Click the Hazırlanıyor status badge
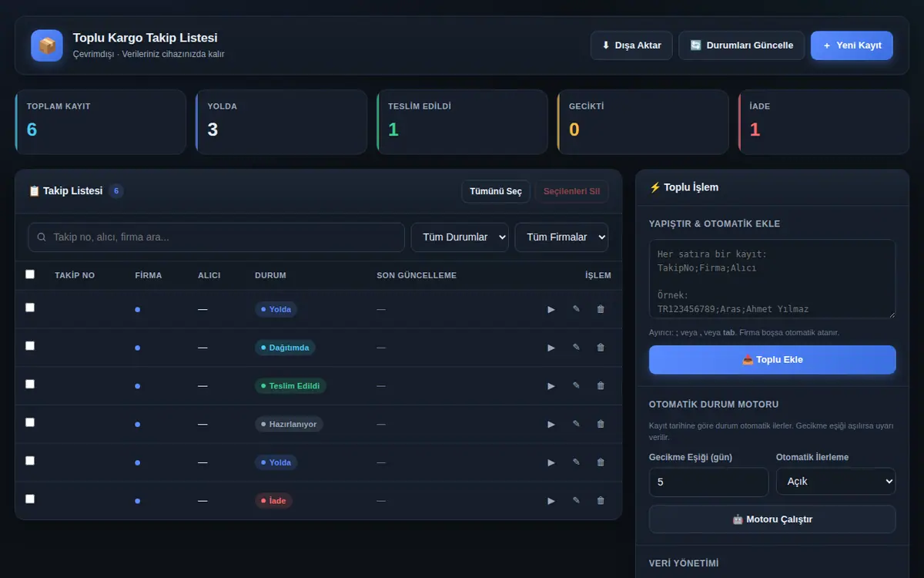Screen dimensions: 924x578 tap(289, 424)
